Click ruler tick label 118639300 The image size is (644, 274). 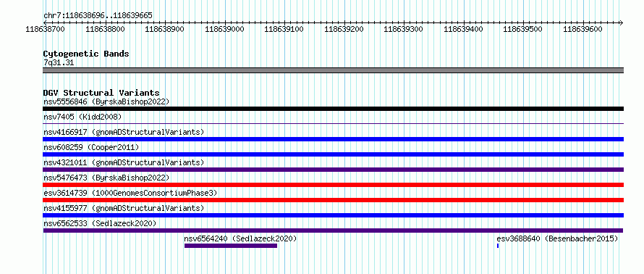[403, 29]
